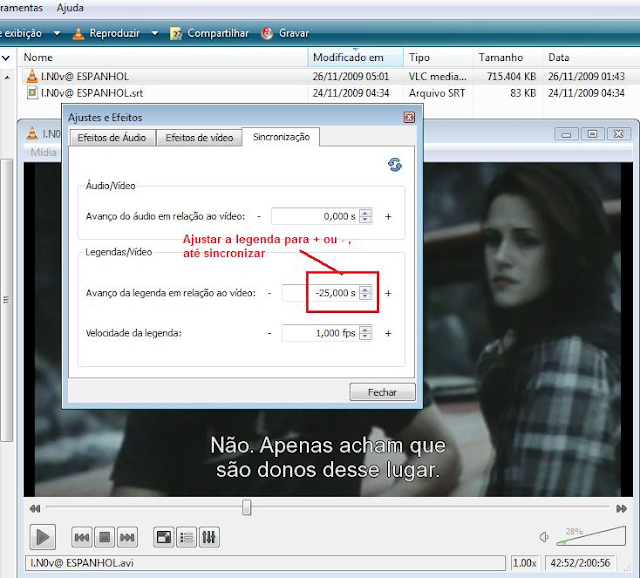Click the Arquivo SRT type cell

click(437, 93)
